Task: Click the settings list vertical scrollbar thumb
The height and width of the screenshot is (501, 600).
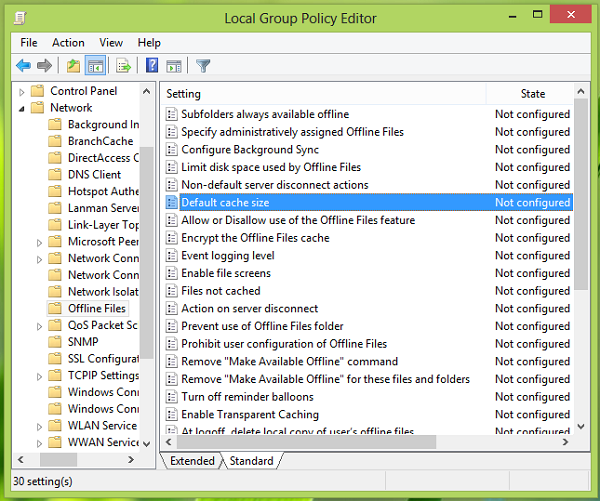Action: (x=581, y=194)
